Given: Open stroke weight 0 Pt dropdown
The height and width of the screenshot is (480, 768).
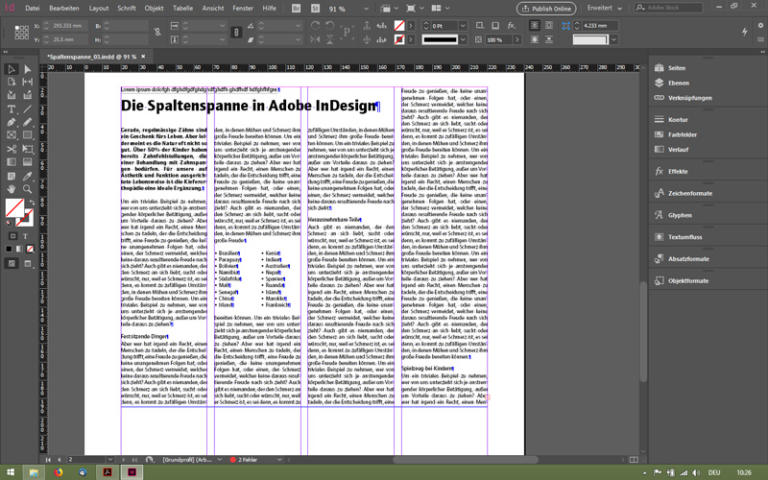Looking at the screenshot, I should click(x=463, y=25).
